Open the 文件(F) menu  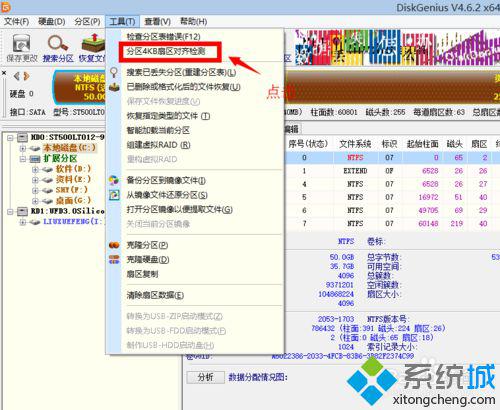17,22
